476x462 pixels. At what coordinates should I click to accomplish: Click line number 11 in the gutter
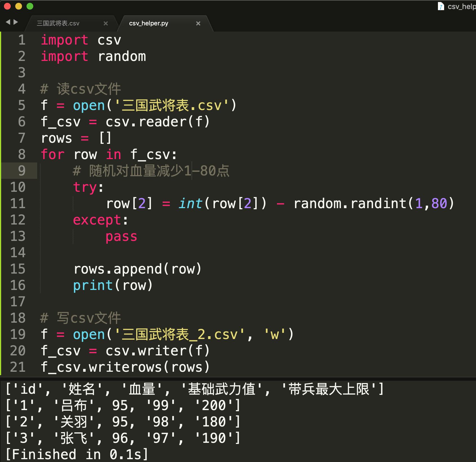(x=18, y=203)
